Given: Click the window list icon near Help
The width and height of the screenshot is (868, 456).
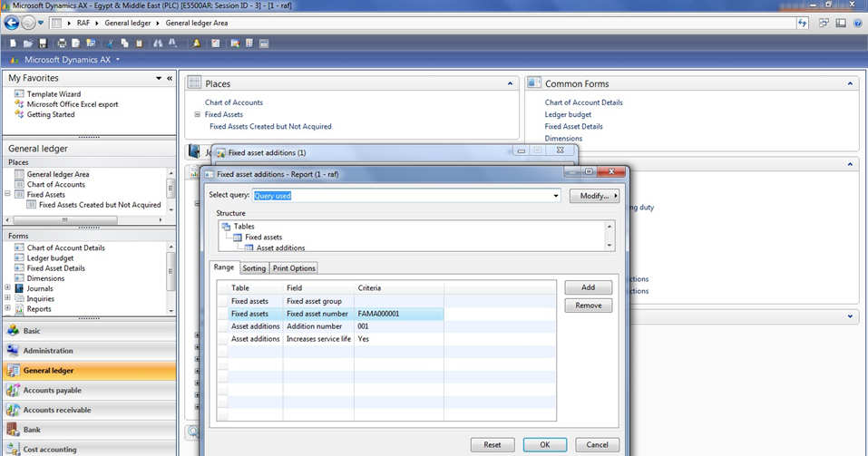Looking at the screenshot, I should [824, 24].
